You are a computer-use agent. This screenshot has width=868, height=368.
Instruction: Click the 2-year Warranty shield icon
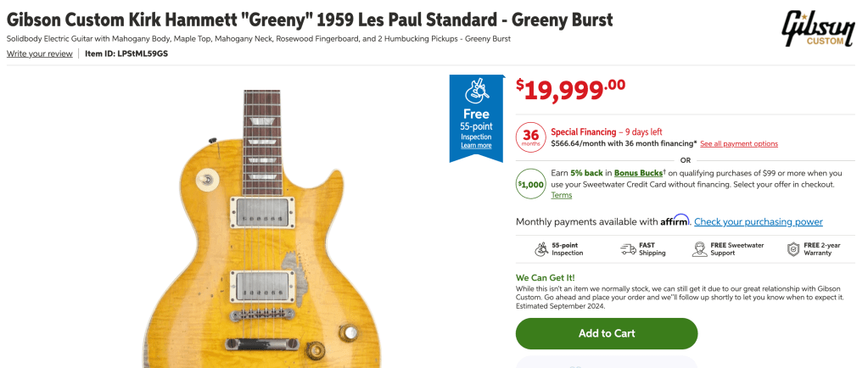pyautogui.click(x=792, y=249)
